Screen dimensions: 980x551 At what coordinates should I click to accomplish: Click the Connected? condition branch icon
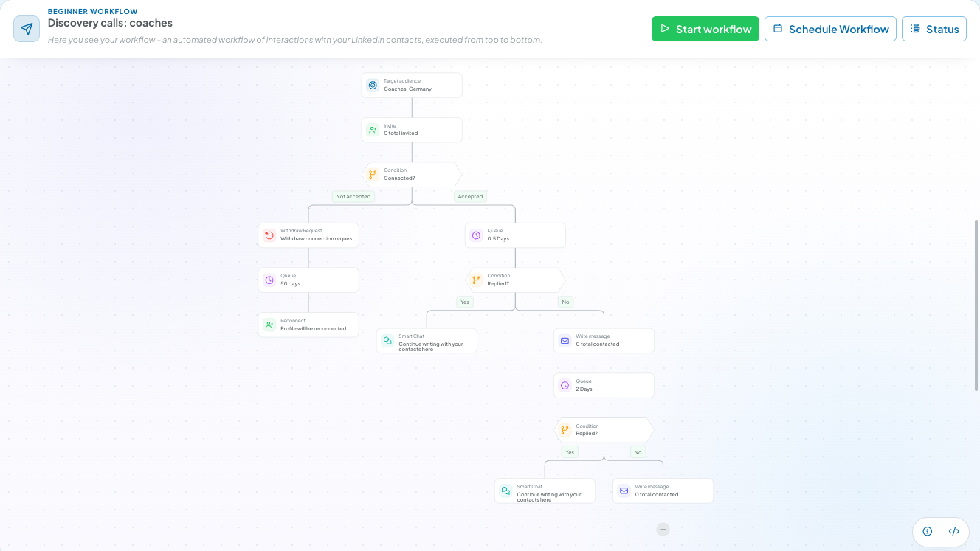[x=373, y=175]
